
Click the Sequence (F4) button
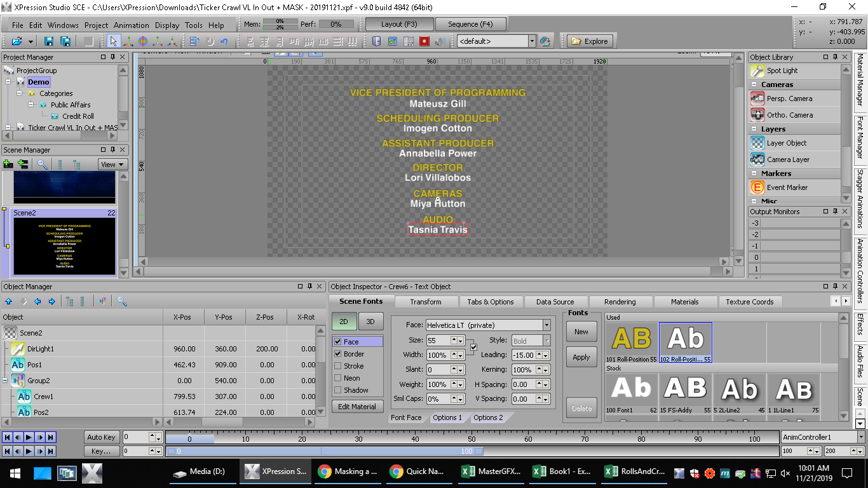click(x=470, y=24)
